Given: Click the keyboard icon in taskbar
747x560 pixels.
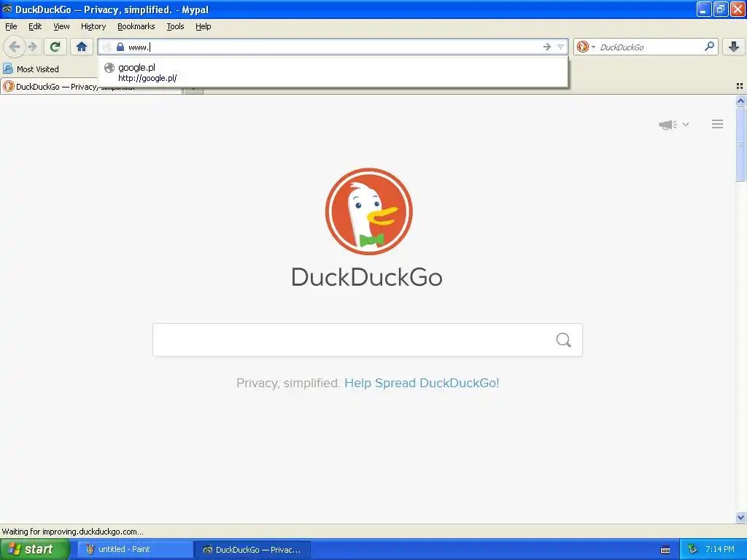Looking at the screenshot, I should coord(665,550).
